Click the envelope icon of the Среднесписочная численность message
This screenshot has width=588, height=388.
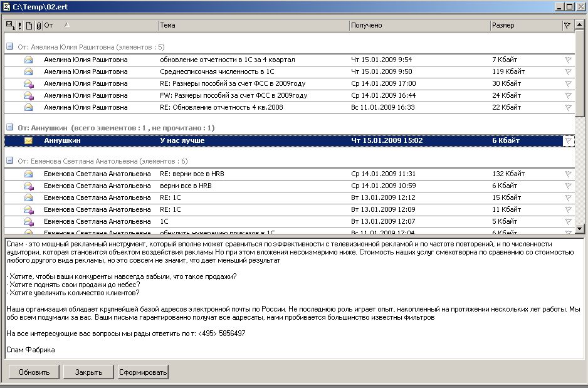click(28, 72)
